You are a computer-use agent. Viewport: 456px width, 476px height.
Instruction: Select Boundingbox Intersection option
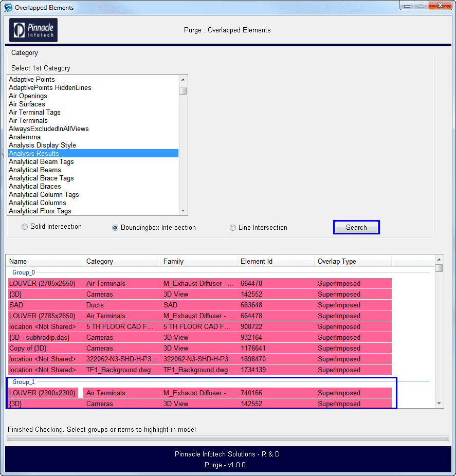(115, 228)
